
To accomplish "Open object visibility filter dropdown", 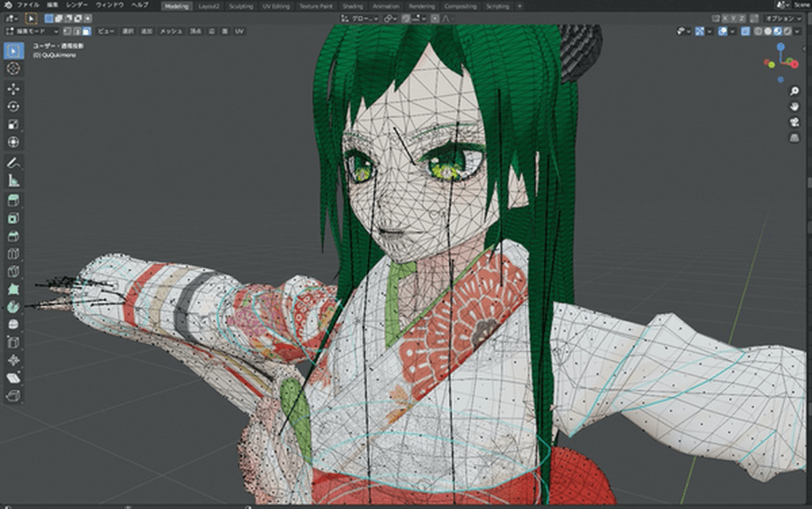I will tap(684, 31).
